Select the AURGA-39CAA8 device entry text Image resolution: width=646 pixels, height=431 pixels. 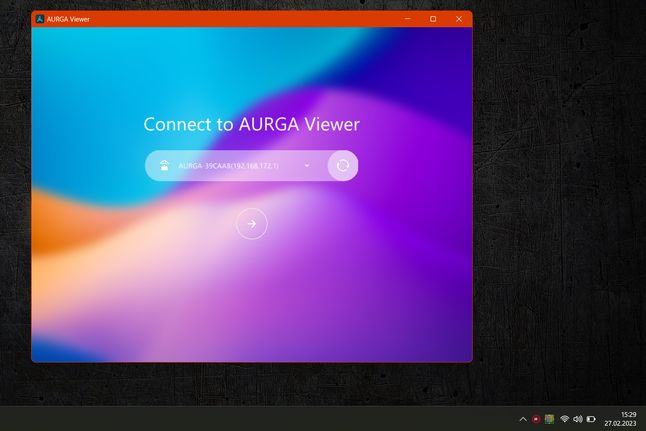click(x=229, y=166)
